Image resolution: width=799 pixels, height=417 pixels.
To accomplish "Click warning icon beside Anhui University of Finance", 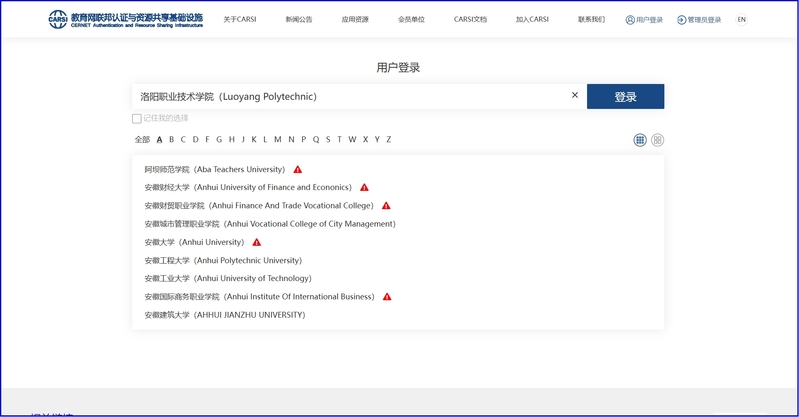I will click(364, 188).
